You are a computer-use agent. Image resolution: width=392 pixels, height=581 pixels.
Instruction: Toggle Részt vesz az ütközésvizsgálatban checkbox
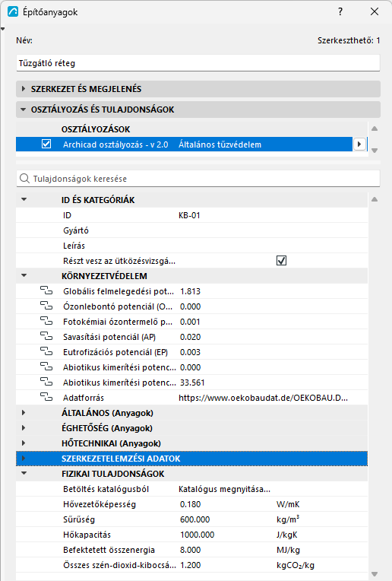click(281, 261)
